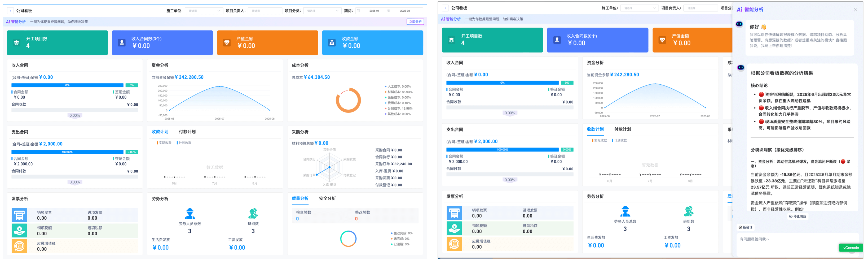Click the orange 应缴增值税 icon in left window
The height and width of the screenshot is (264, 868).
(x=20, y=246)
